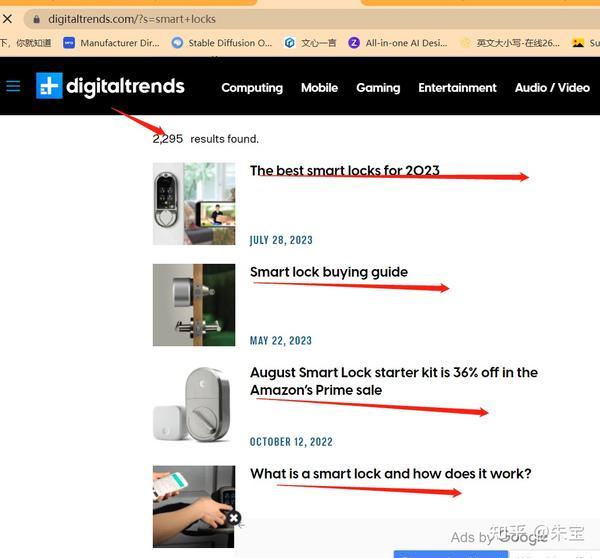Open the Entertainment menu
Viewport: 600px width, 558px height.
pos(457,88)
